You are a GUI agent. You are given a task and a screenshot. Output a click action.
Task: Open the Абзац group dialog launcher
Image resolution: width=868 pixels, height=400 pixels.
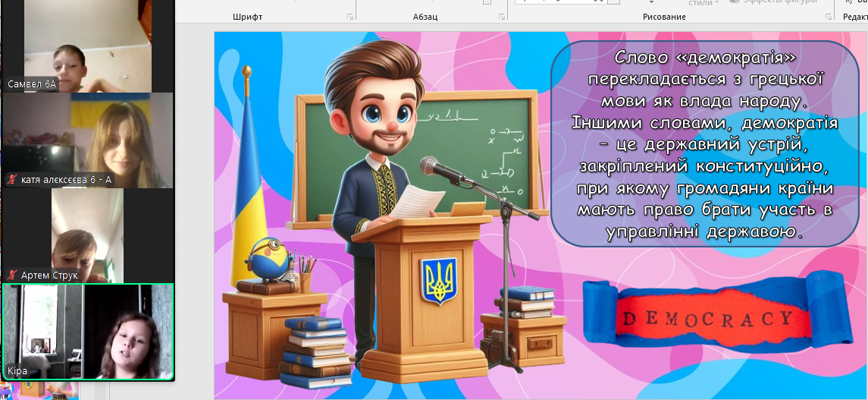[502, 17]
